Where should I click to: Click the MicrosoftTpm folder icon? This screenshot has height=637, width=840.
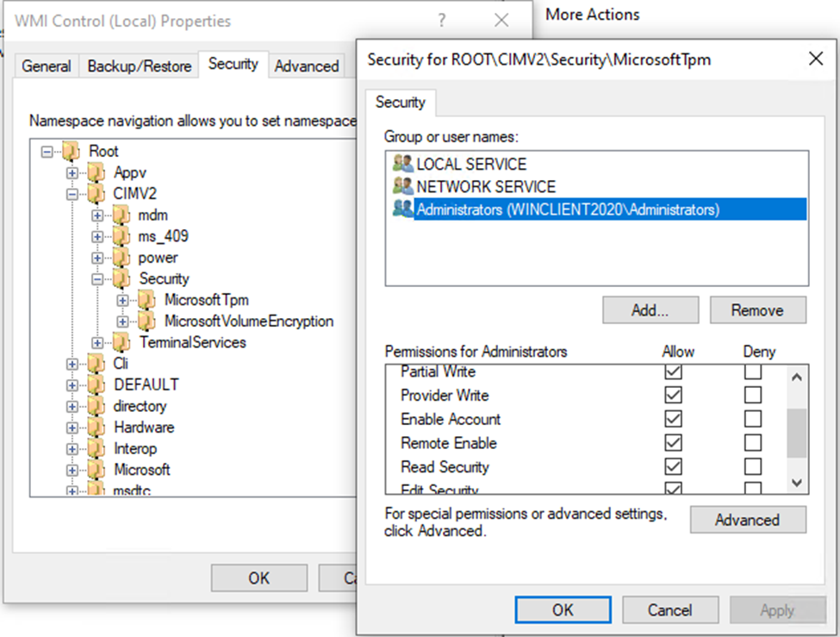(146, 300)
